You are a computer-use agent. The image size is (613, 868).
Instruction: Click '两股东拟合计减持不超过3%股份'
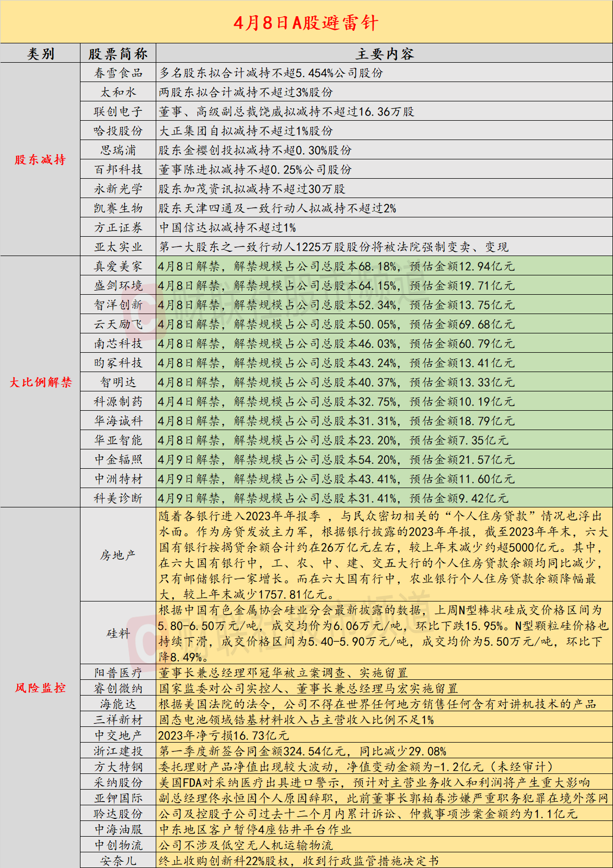246,92
